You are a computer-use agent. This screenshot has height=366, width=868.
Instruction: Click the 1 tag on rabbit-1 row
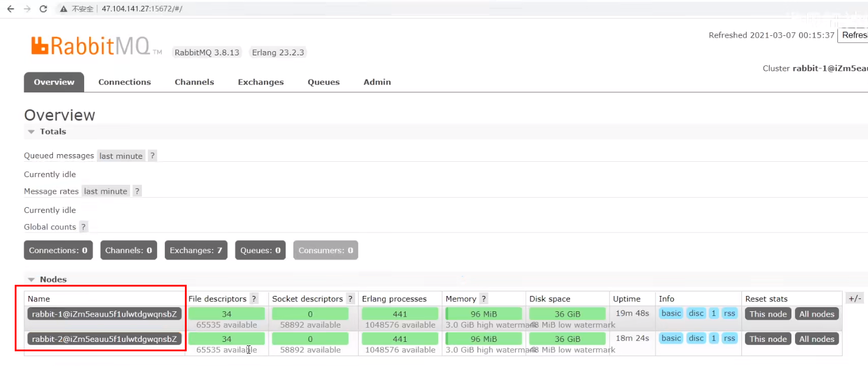(714, 314)
